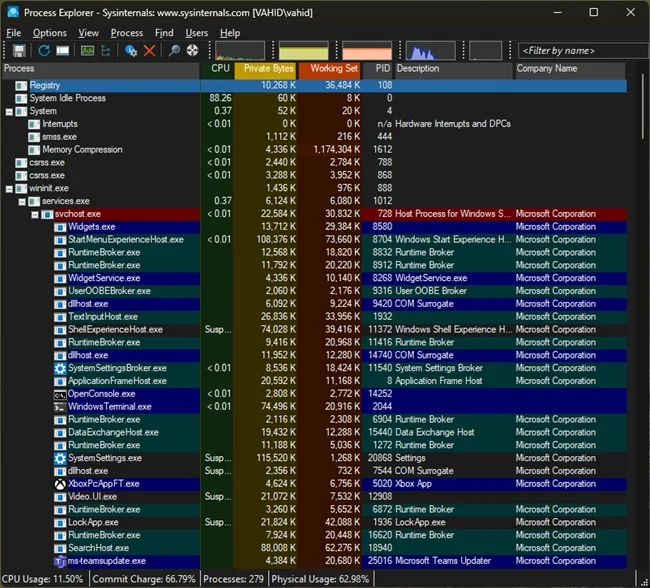The height and width of the screenshot is (588, 650).
Task: Click the Xbox icon beside XboxPcAppFT.exe
Action: (60, 484)
